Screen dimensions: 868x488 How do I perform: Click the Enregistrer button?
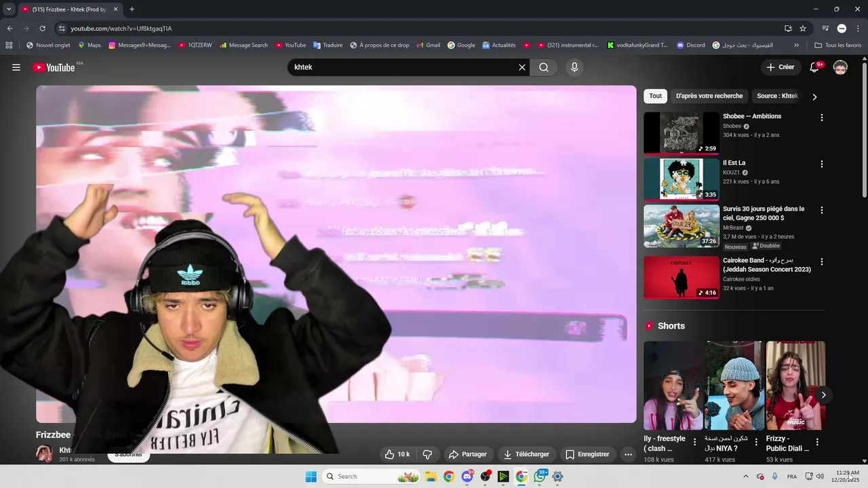tap(587, 454)
